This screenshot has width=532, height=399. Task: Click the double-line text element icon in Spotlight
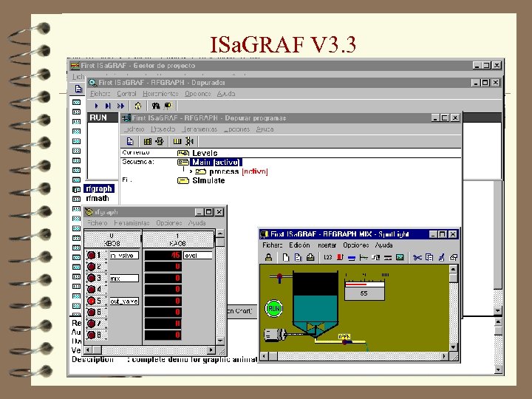(388, 258)
